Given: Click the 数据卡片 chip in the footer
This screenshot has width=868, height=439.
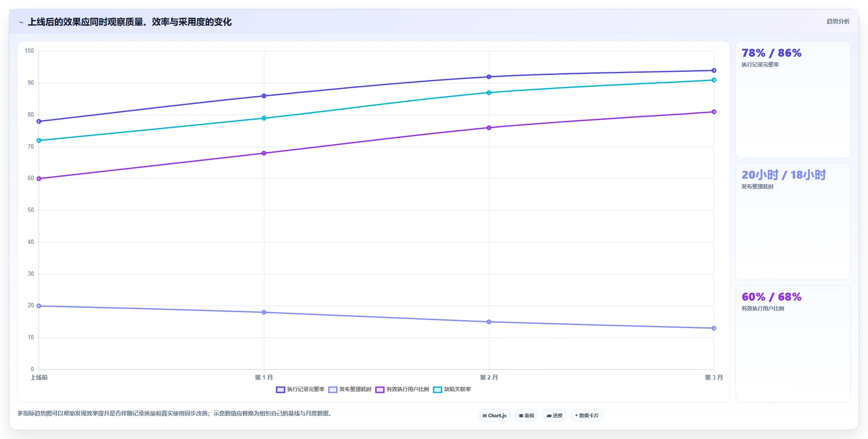Looking at the screenshot, I should [587, 415].
